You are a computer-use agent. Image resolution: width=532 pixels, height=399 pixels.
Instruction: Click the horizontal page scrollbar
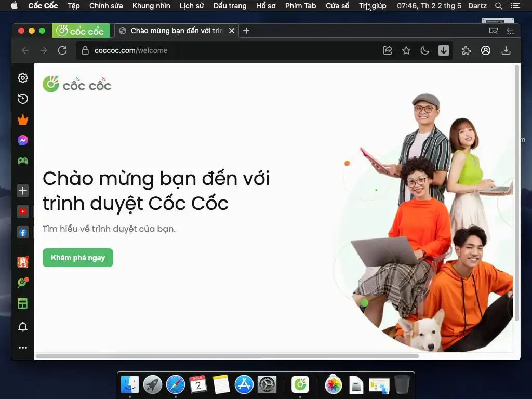click(228, 356)
